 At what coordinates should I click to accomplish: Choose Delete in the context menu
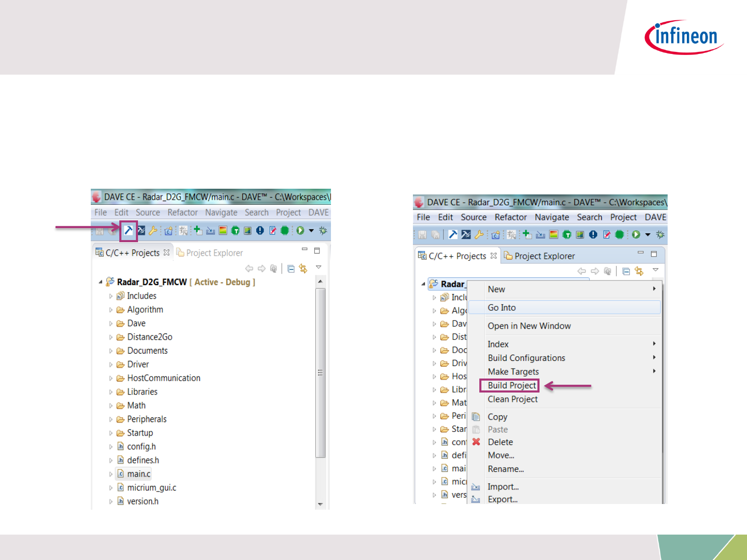500,442
